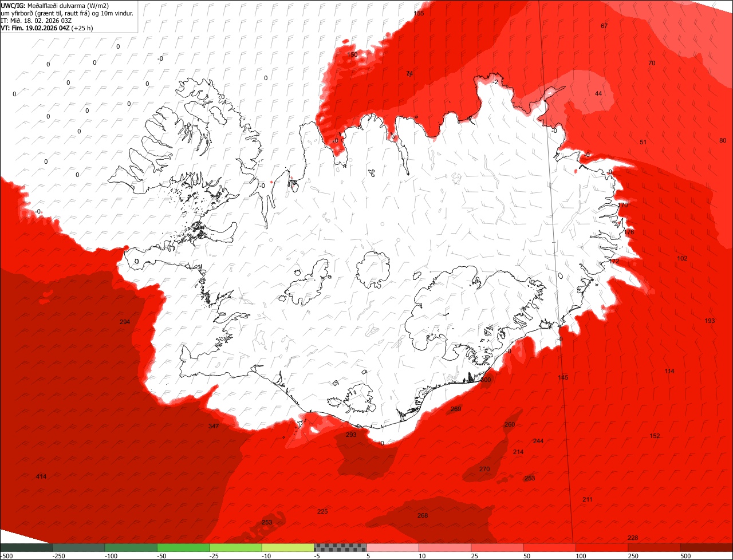Click the flux value 244 south of Iceland

538,441
